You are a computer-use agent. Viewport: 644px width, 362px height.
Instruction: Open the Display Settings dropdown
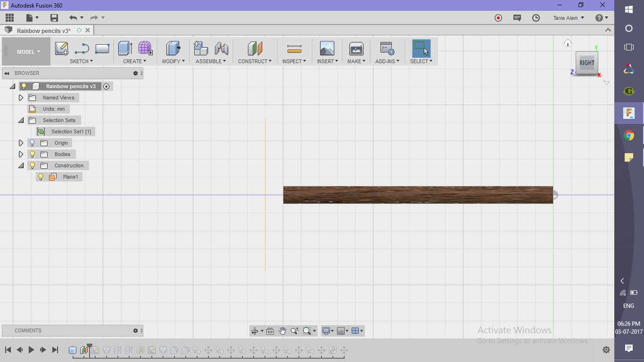point(328,331)
